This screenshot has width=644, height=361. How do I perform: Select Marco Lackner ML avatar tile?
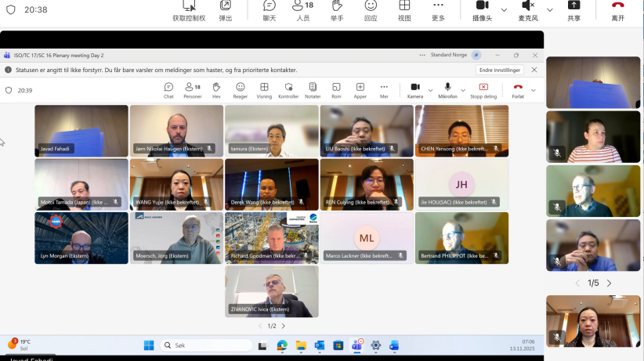click(x=367, y=238)
